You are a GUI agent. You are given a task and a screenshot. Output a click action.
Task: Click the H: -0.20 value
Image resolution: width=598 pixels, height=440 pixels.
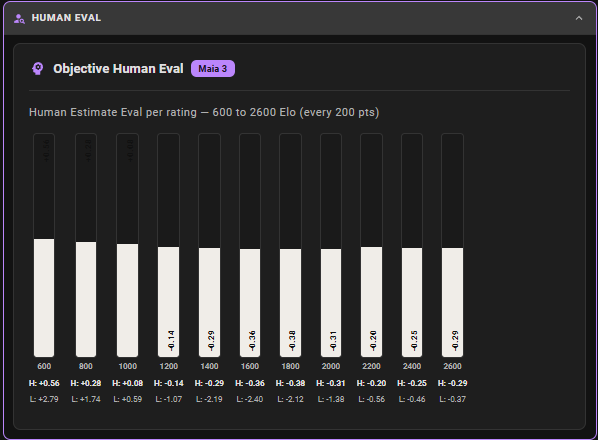pyautogui.click(x=371, y=383)
